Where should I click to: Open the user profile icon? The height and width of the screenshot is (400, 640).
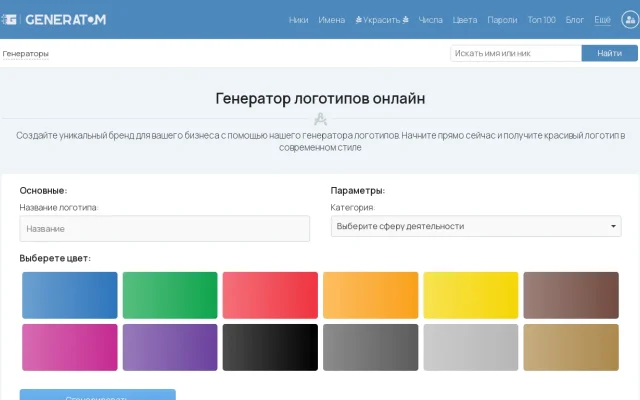click(630, 20)
